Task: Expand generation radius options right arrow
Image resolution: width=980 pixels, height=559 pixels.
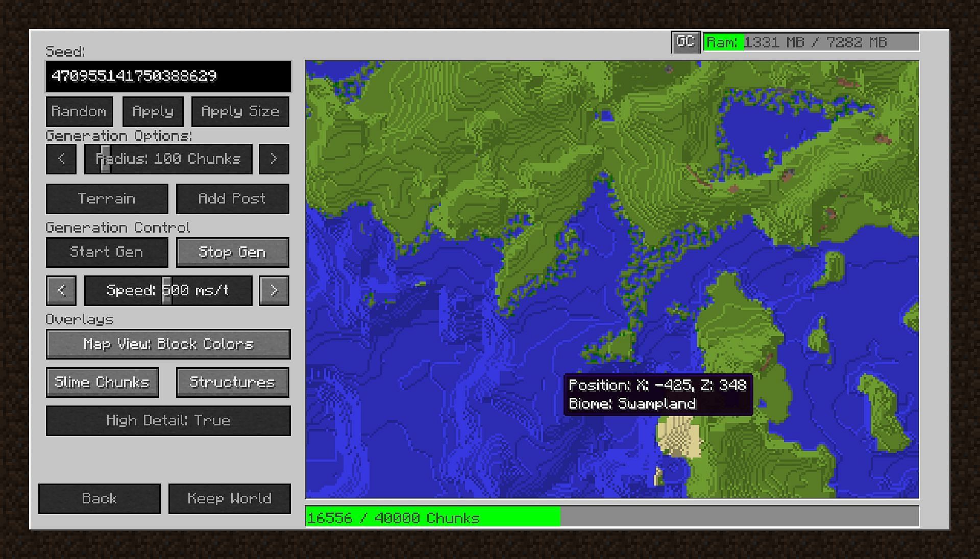Action: 274,160
